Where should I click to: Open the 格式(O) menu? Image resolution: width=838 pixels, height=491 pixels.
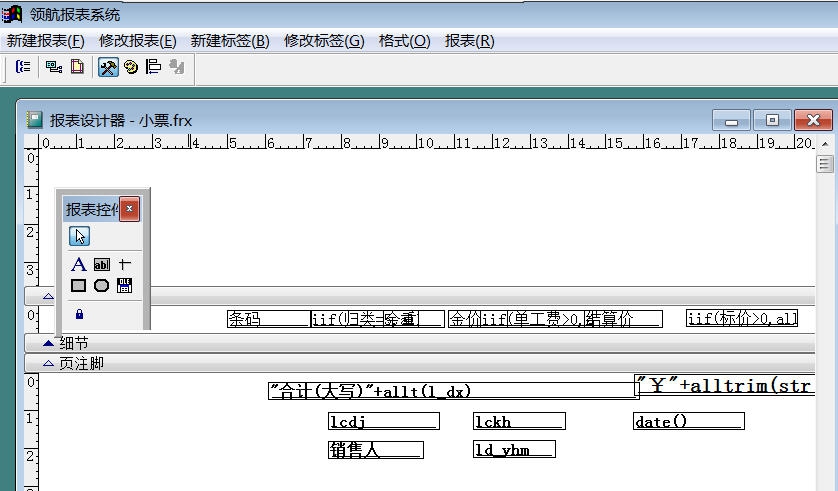click(405, 41)
